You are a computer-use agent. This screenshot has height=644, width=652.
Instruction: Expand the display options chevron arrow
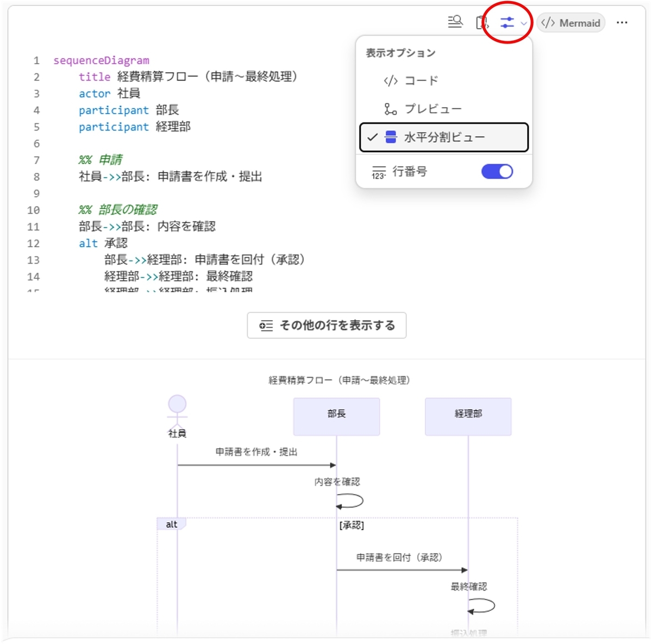[524, 23]
